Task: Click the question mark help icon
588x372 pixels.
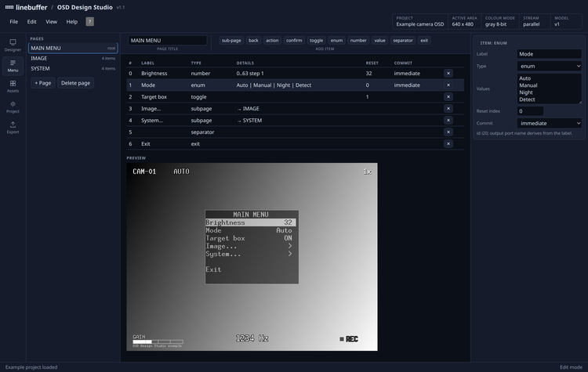Action: click(x=89, y=22)
